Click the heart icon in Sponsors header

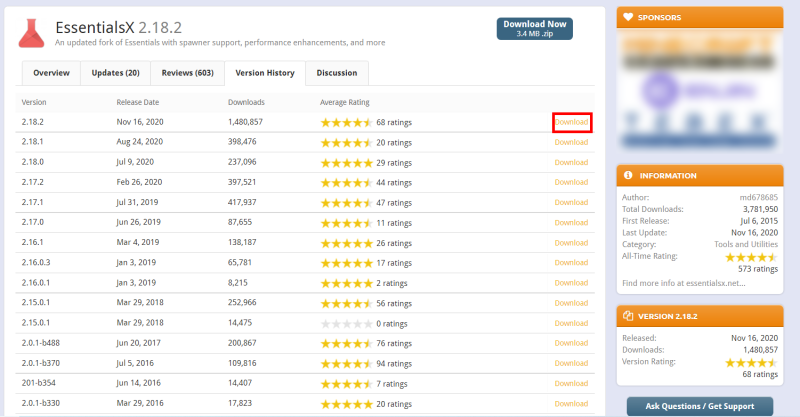628,17
